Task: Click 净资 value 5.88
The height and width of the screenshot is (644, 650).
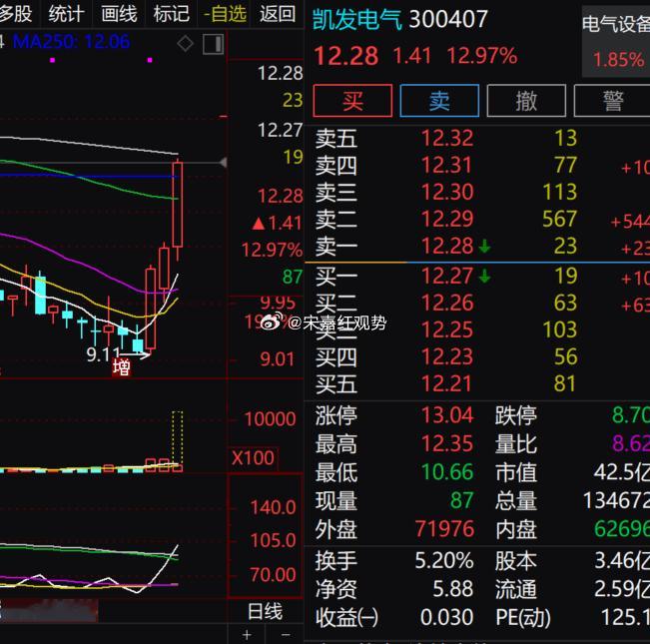Action: click(x=452, y=589)
